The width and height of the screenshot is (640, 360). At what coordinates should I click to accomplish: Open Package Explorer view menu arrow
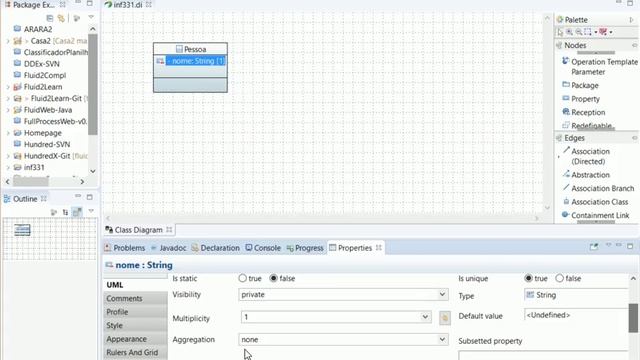pyautogui.click(x=91, y=18)
